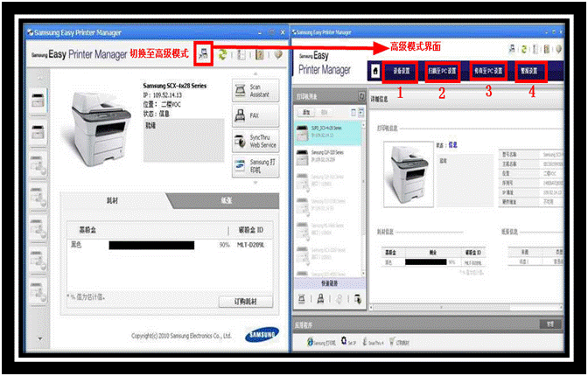Click the green refresh icon in right window
Viewport: 588px width, 376px height.
tap(524, 49)
